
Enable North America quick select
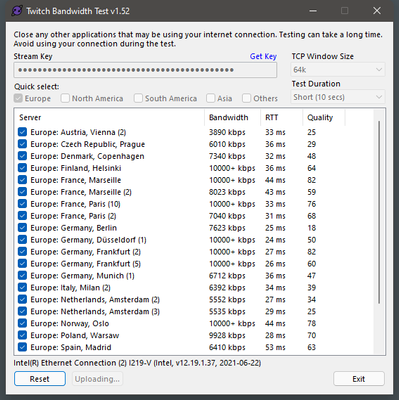[x=65, y=98]
